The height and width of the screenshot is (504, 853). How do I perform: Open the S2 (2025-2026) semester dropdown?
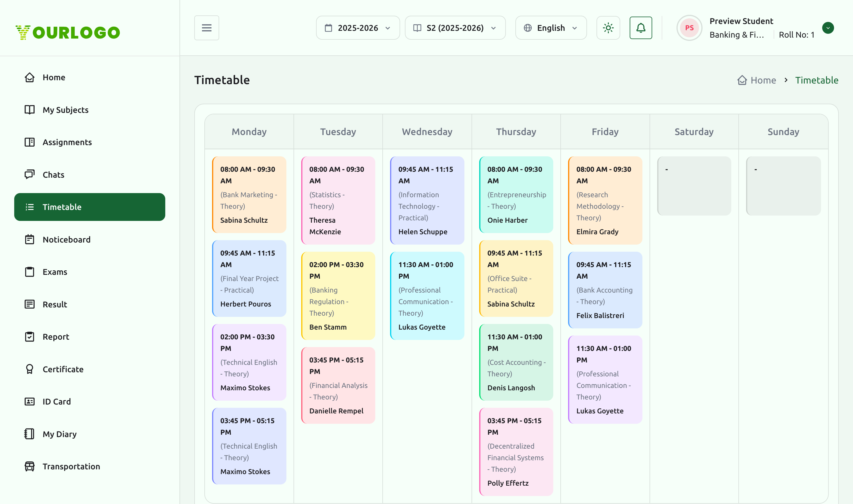pyautogui.click(x=455, y=28)
